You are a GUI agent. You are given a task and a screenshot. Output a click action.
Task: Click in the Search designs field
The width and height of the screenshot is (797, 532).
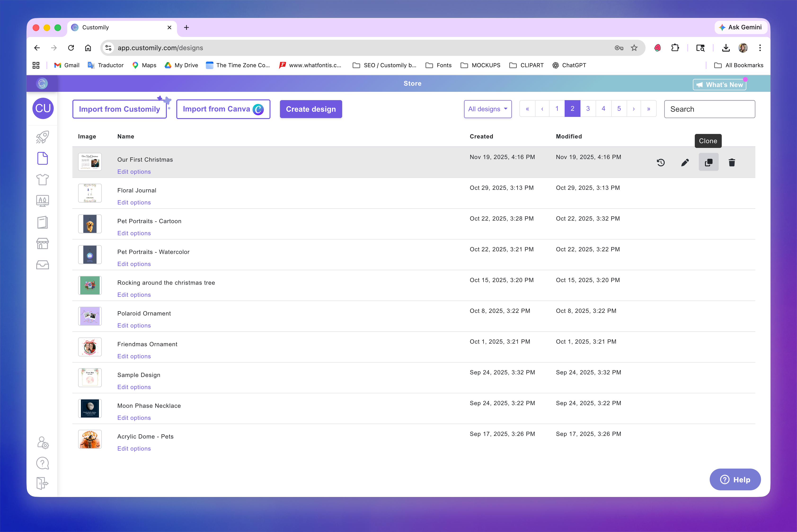tap(709, 109)
